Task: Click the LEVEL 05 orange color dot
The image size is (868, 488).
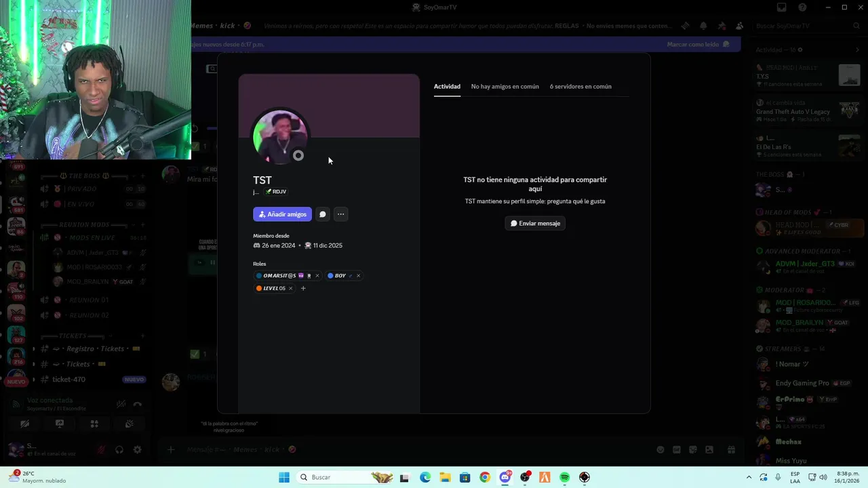Action: pyautogui.click(x=259, y=289)
